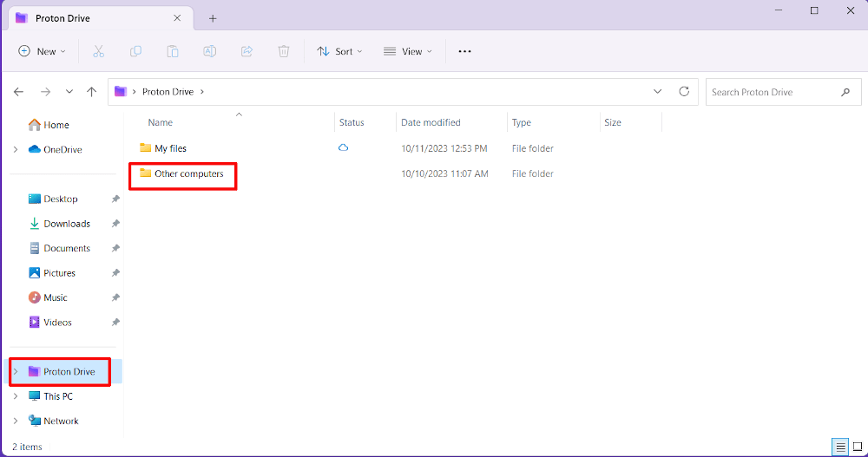
Task: Go forward with the right arrow
Action: click(x=45, y=92)
